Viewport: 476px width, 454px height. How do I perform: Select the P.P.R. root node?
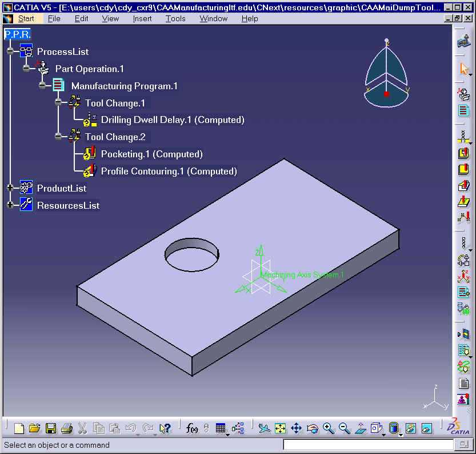[17, 34]
